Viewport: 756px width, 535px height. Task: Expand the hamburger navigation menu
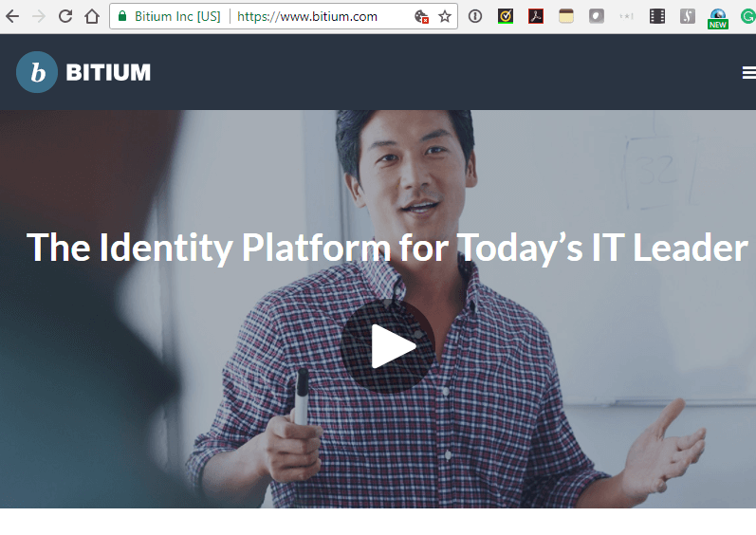click(x=748, y=73)
